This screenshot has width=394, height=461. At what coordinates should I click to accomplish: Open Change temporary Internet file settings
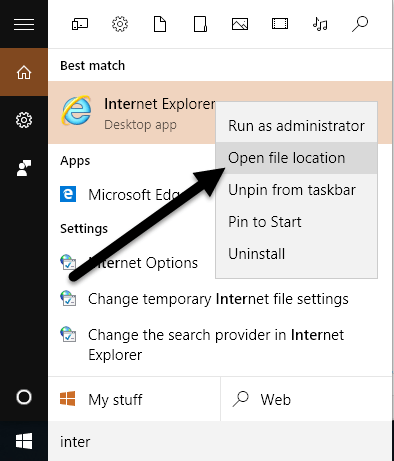coord(220,299)
